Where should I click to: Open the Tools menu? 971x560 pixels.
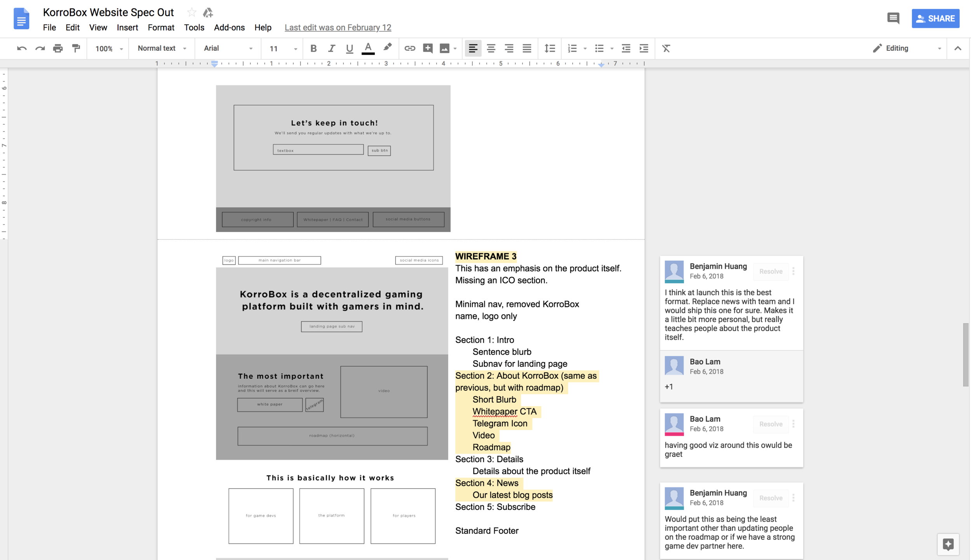click(x=194, y=28)
